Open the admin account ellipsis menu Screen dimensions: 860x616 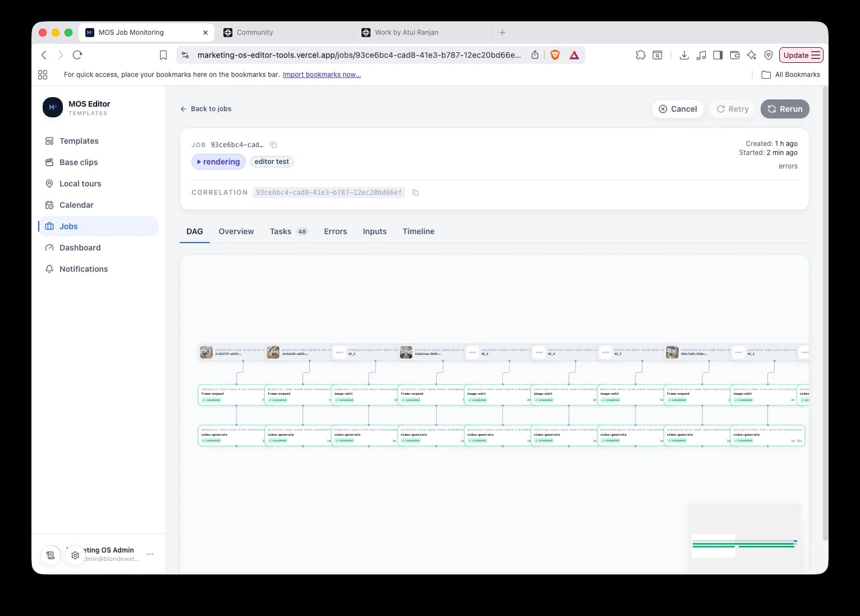(150, 554)
